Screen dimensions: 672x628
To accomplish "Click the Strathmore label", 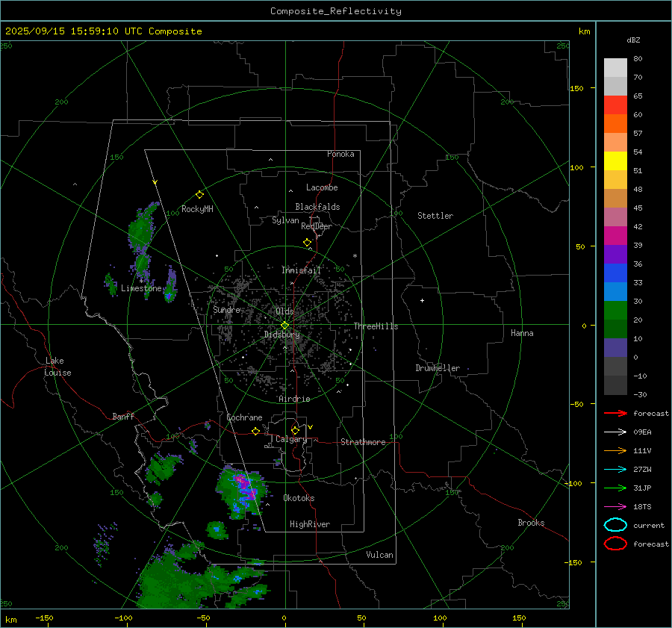I will [363, 442].
